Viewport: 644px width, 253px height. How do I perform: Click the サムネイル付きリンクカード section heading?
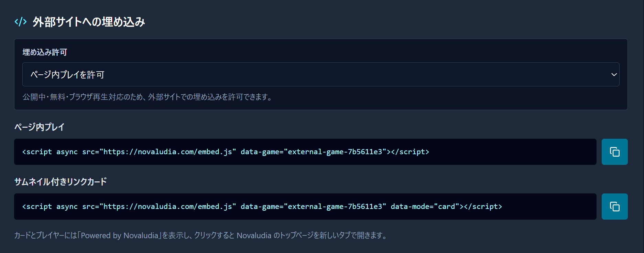pos(61,182)
